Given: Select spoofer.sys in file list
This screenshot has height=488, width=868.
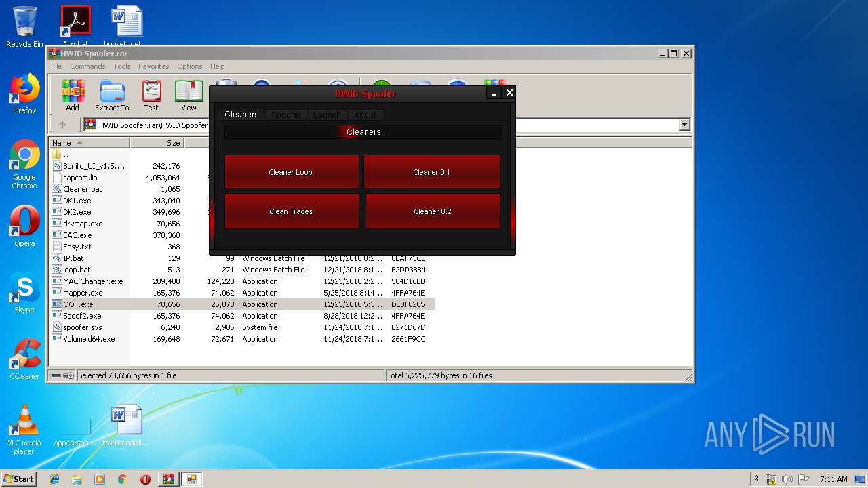Looking at the screenshot, I should (x=82, y=327).
